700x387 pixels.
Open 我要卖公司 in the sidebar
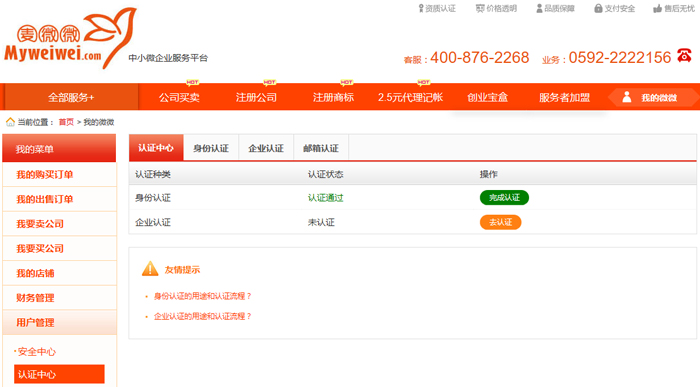click(x=59, y=224)
